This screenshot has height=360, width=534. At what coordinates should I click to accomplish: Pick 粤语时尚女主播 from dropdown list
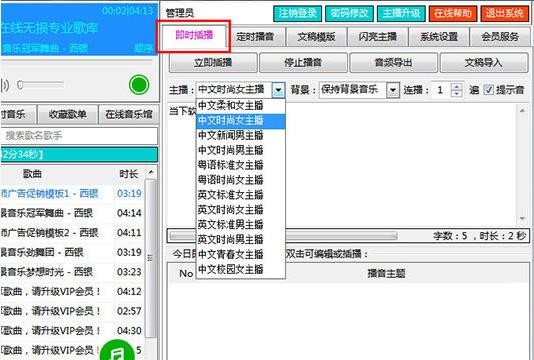coord(240,180)
